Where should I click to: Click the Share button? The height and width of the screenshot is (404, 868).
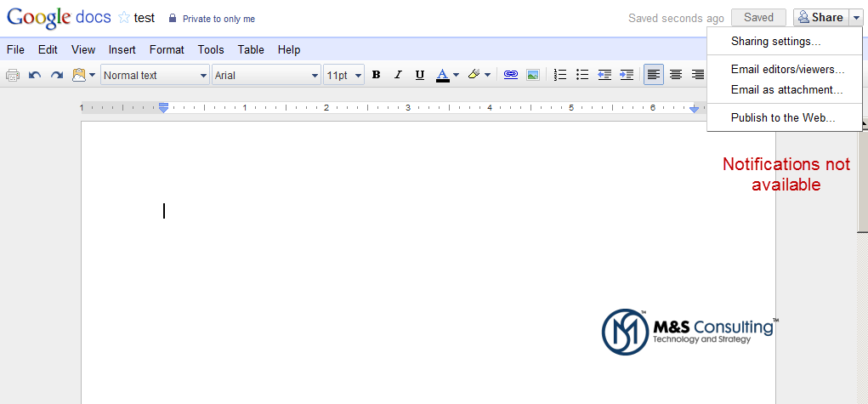pyautogui.click(x=821, y=17)
